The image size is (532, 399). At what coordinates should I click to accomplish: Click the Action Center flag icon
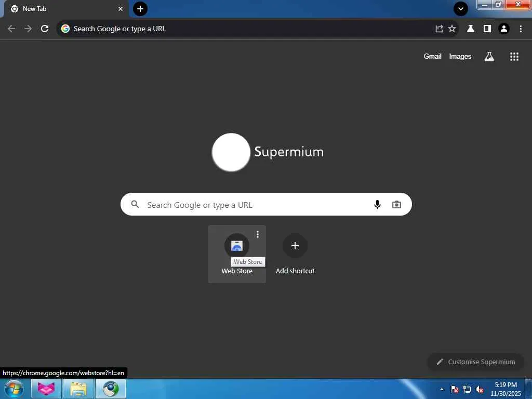455,389
